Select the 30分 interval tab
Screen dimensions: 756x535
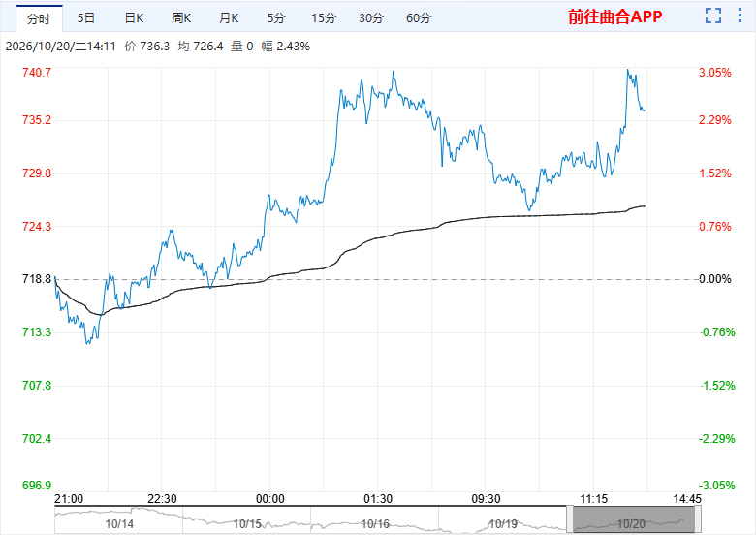(x=371, y=18)
